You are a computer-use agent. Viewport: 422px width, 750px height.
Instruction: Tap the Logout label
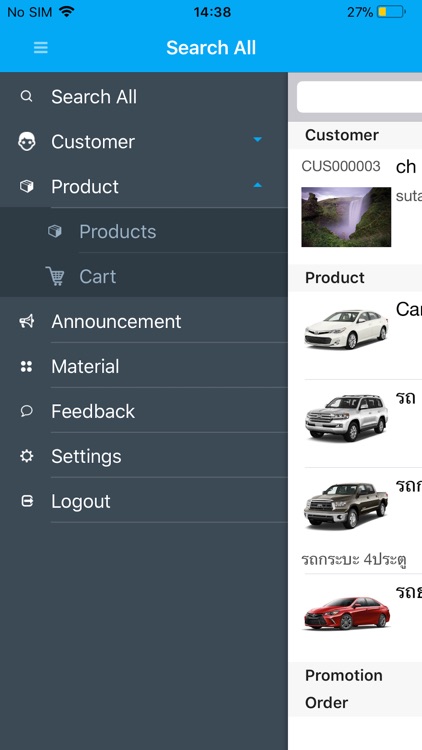click(x=81, y=501)
